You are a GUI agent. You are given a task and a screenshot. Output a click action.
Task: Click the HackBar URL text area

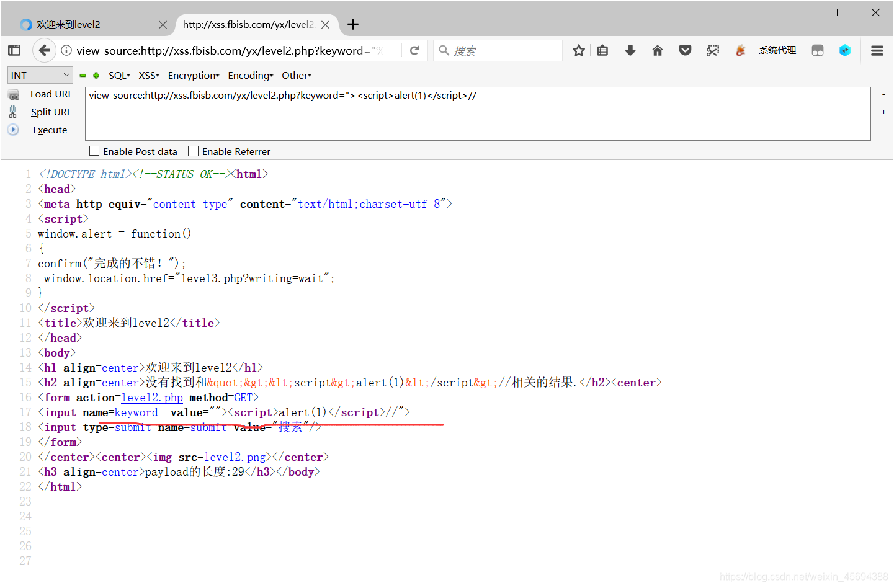pyautogui.click(x=478, y=114)
